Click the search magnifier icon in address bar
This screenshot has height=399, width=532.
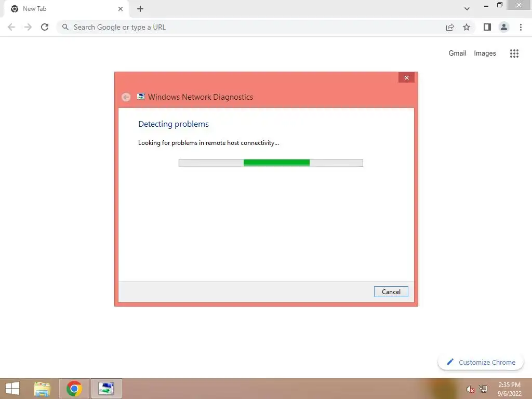pyautogui.click(x=65, y=27)
